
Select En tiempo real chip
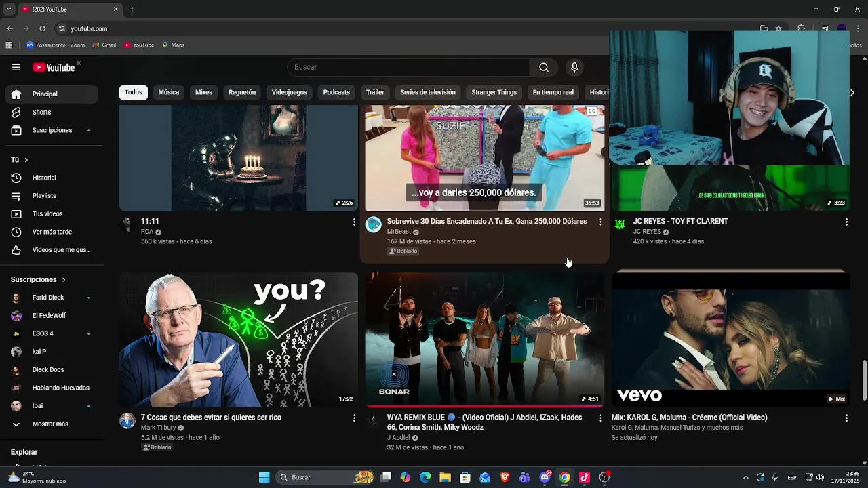[553, 92]
